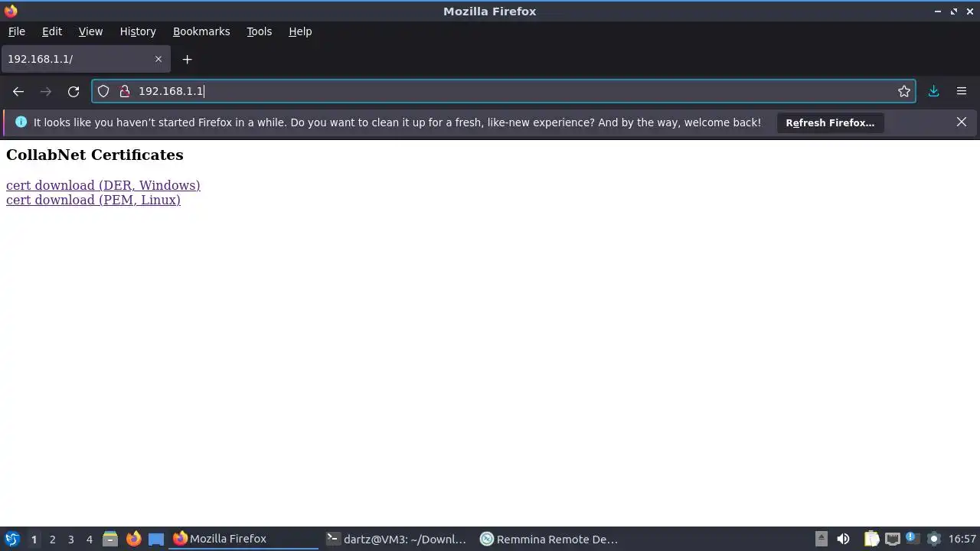980x551 pixels.
Task: Bookmark this page with the star
Action: click(x=904, y=91)
